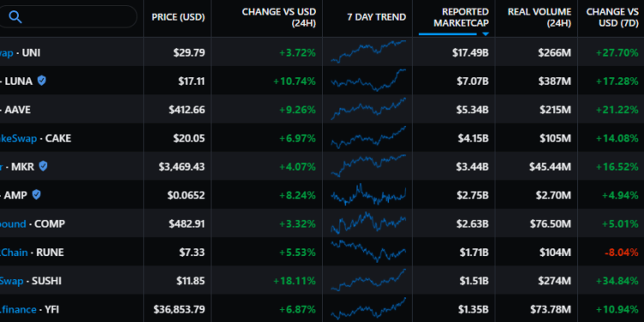Viewport: 644px width, 322px height.
Task: Sort by the Real Volume (24H) header
Action: [x=539, y=17]
